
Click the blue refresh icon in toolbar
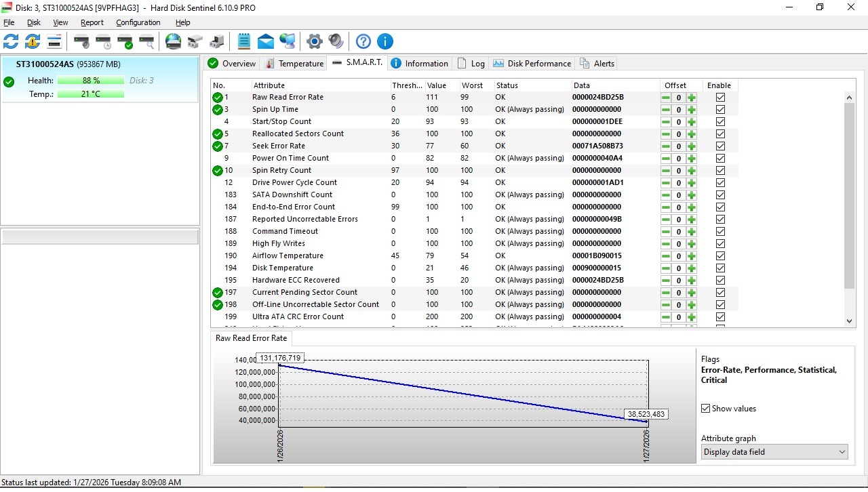(11, 41)
